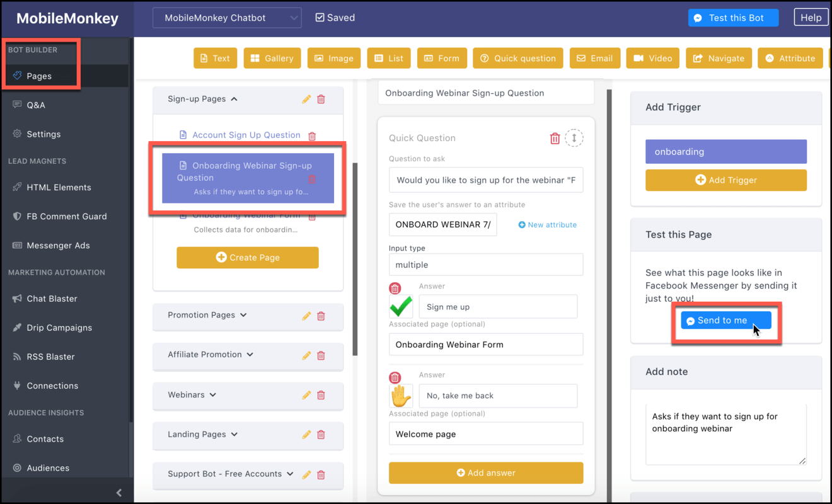The image size is (832, 504).
Task: Expand the Promotion Pages group
Action: 243,315
